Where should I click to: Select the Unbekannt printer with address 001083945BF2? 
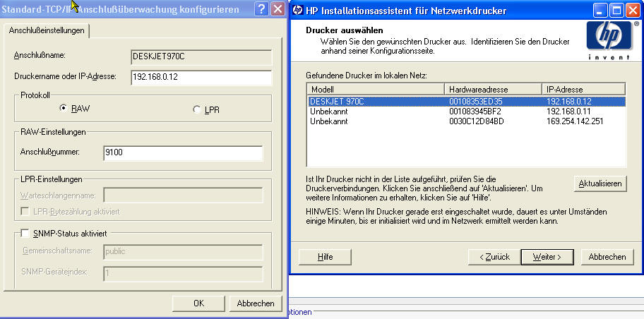point(467,112)
